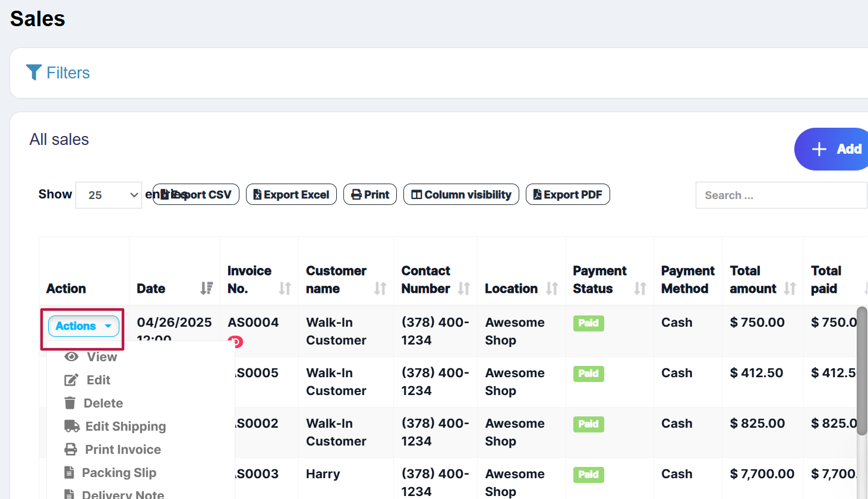Click into the Search input field
The width and height of the screenshot is (868, 499).
(x=781, y=195)
